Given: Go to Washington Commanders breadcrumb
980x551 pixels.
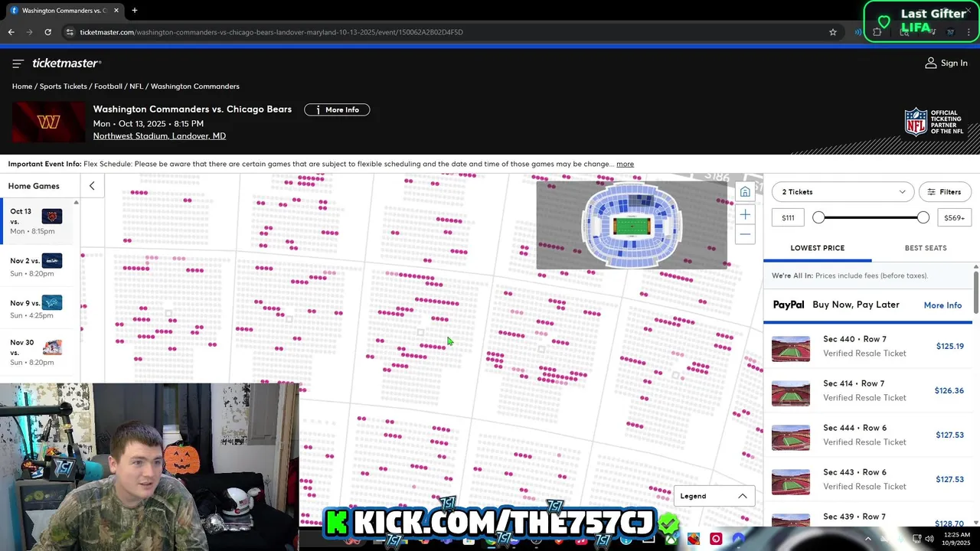Looking at the screenshot, I should pos(195,86).
